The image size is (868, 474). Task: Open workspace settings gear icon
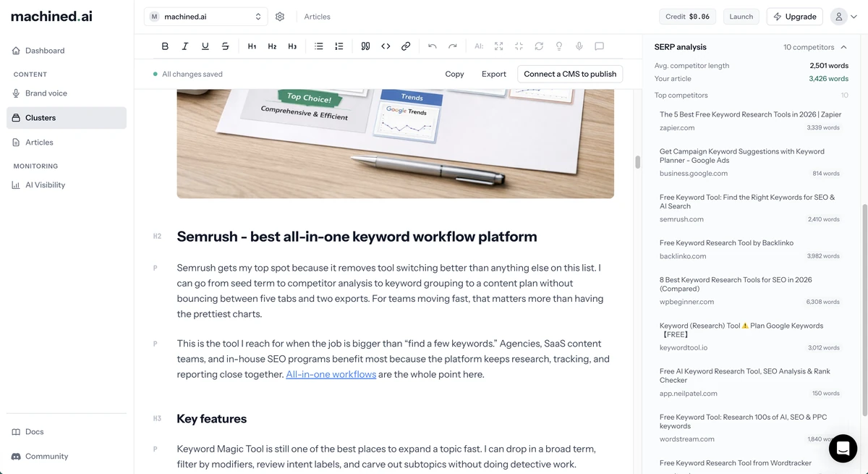click(280, 17)
